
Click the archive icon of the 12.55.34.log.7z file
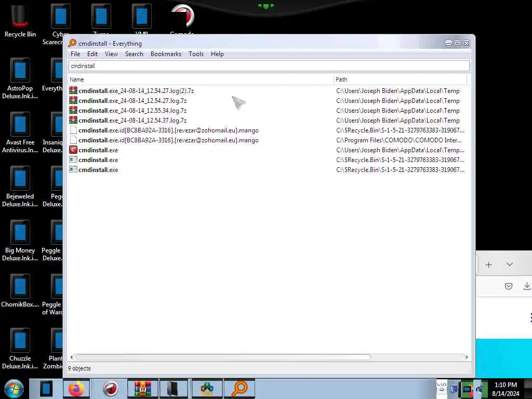(x=73, y=110)
